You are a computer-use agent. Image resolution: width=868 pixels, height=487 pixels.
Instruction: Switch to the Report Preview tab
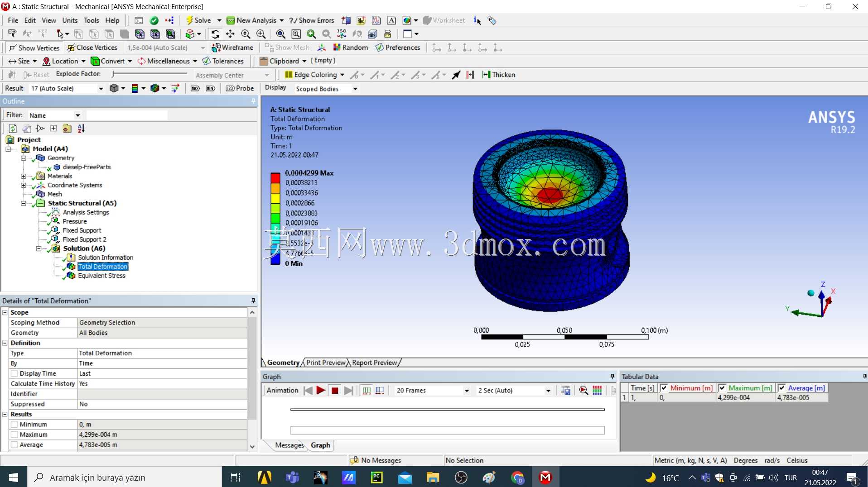pos(374,363)
